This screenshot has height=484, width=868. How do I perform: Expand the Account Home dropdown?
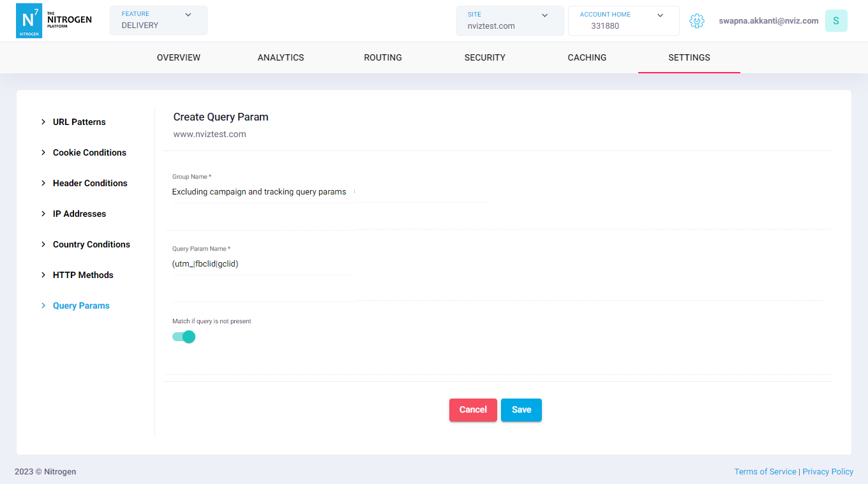coord(623,20)
